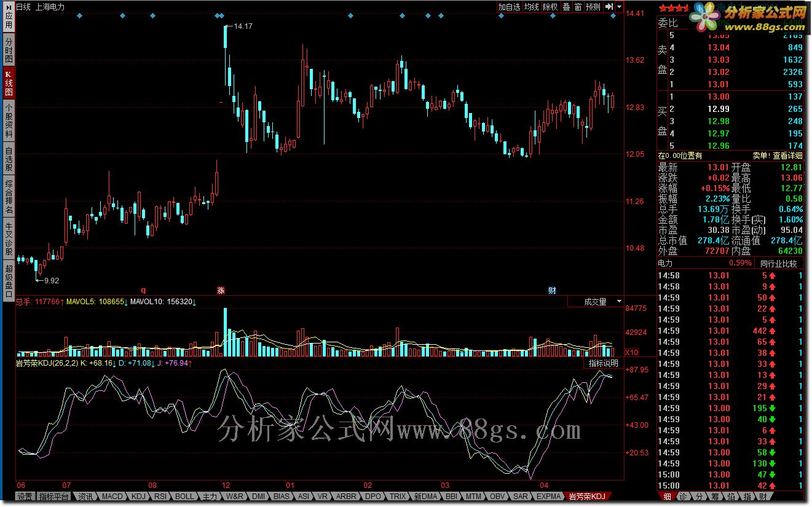Click the 电力 sector label
812x507 pixels.
click(665, 264)
